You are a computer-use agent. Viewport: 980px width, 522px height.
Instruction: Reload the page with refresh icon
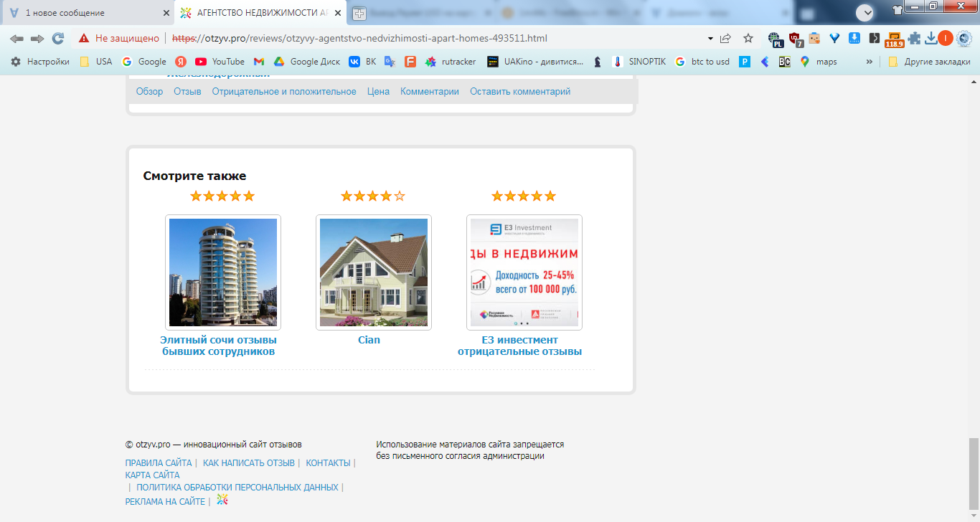point(58,38)
